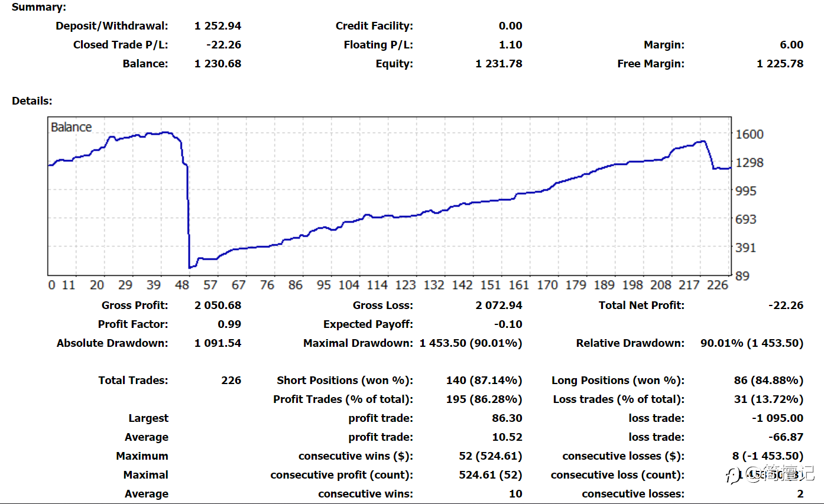Click the Gross Profit: label
The width and height of the screenshot is (824, 504).
tap(135, 305)
